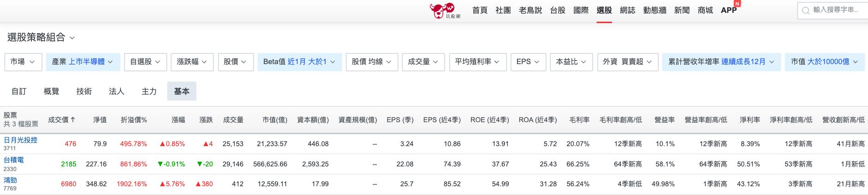This screenshot has height=195, width=868.
Task: Open the 市值 大於10000億 dropdown
Action: click(825, 62)
